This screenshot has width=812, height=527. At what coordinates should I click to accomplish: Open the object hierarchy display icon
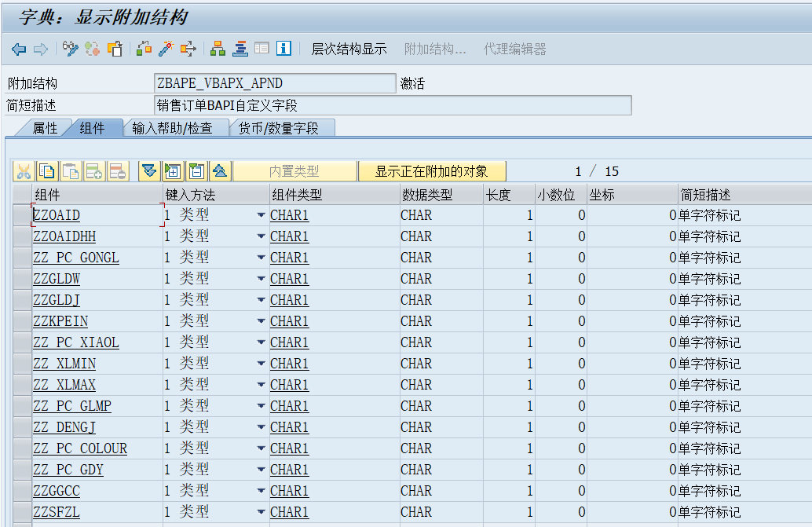[218, 49]
